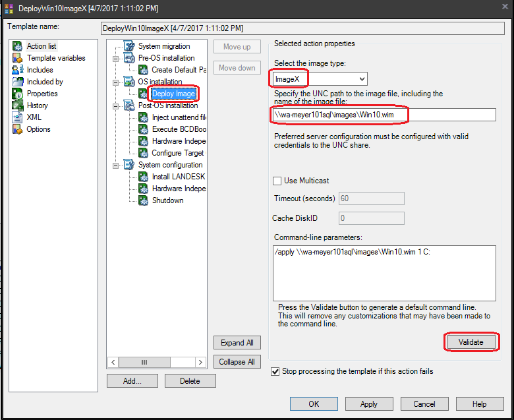Open Includes in the left panel
Viewport: 514px width, 420px height.
pyautogui.click(x=40, y=70)
